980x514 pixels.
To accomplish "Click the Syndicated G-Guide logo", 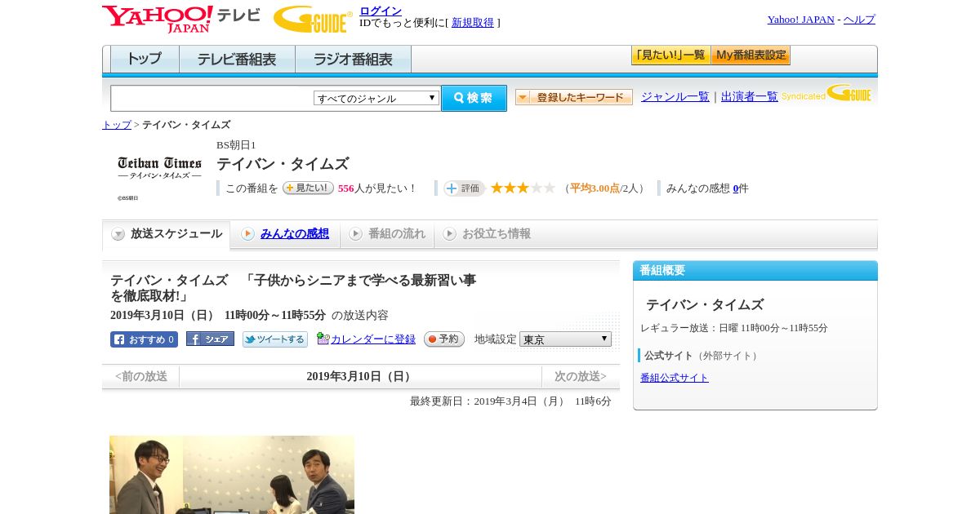I will click(x=826, y=93).
